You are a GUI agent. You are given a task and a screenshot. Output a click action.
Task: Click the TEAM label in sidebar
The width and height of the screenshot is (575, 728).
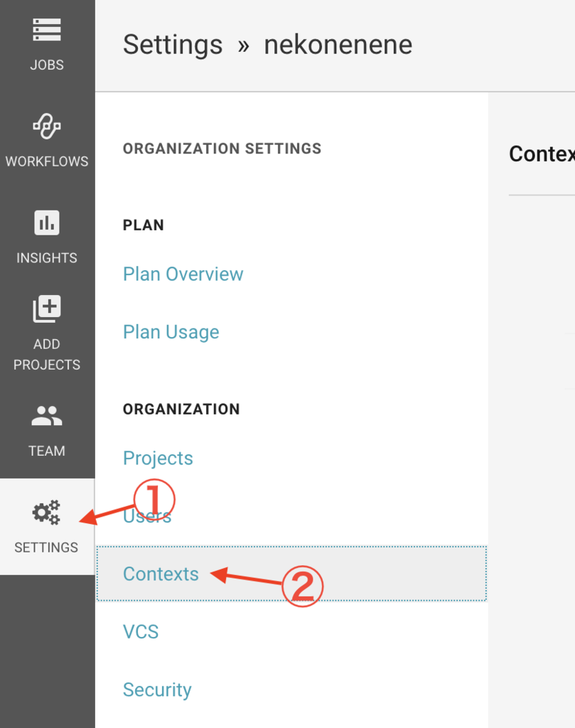(47, 451)
